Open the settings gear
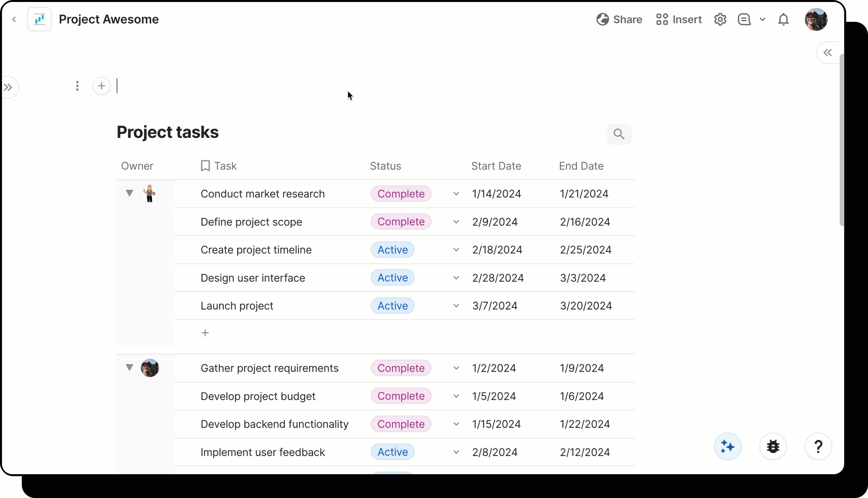The width and height of the screenshot is (868, 498). pyautogui.click(x=720, y=20)
